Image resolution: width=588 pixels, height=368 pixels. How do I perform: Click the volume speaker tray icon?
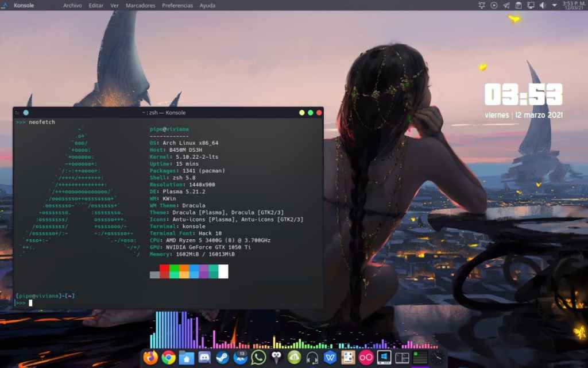[x=543, y=5]
